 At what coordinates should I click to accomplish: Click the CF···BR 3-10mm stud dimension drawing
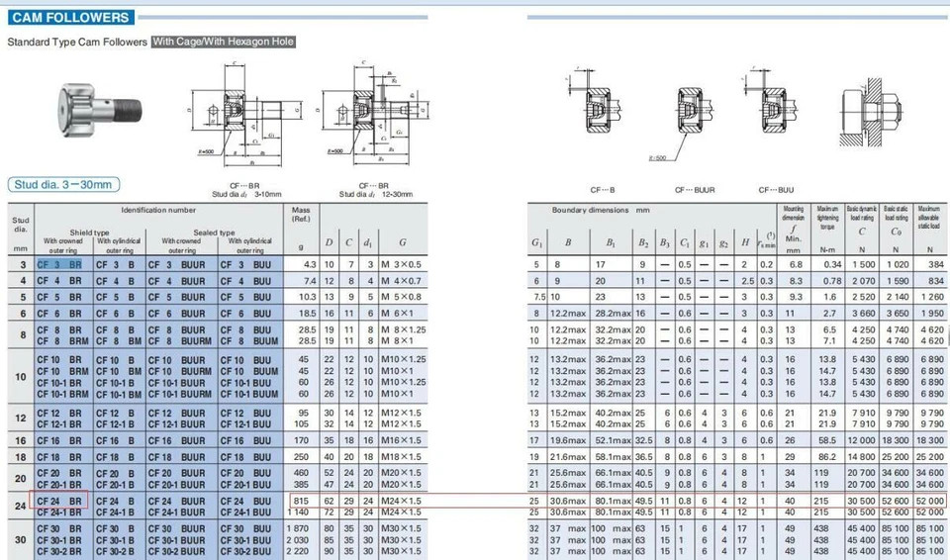point(247,114)
